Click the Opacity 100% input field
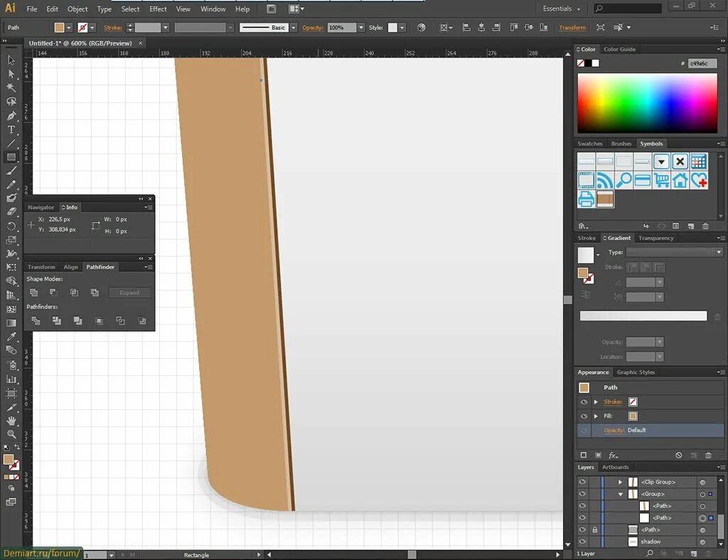This screenshot has height=560, width=728. 342,28
